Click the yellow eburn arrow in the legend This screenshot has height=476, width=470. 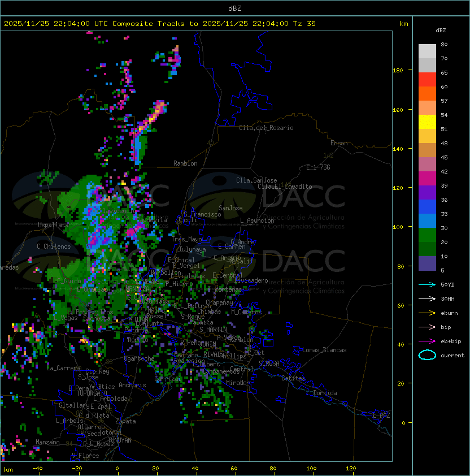tap(427, 313)
